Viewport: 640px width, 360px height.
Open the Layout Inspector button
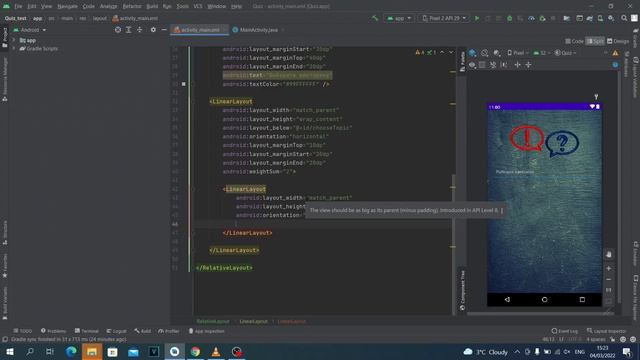click(607, 331)
